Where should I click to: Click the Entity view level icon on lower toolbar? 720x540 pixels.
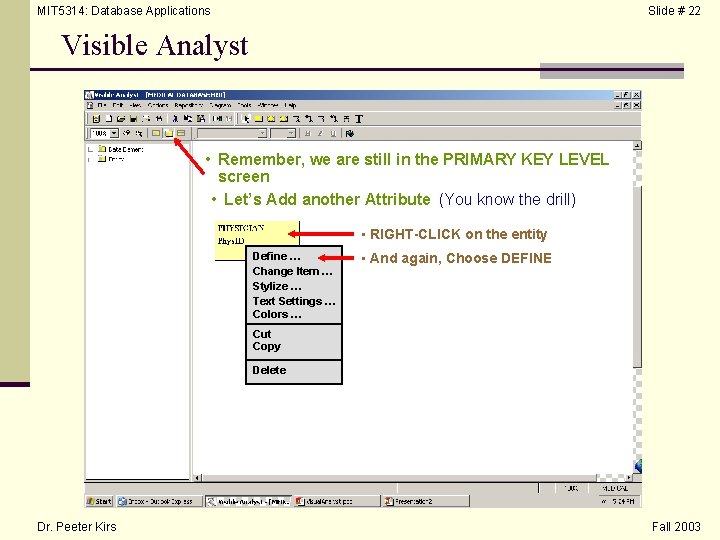[x=156, y=133]
